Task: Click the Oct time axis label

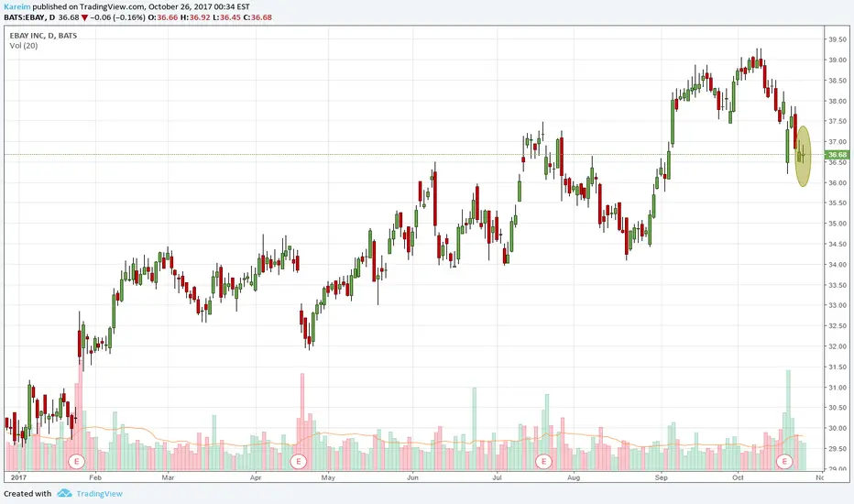Action: pyautogui.click(x=738, y=477)
